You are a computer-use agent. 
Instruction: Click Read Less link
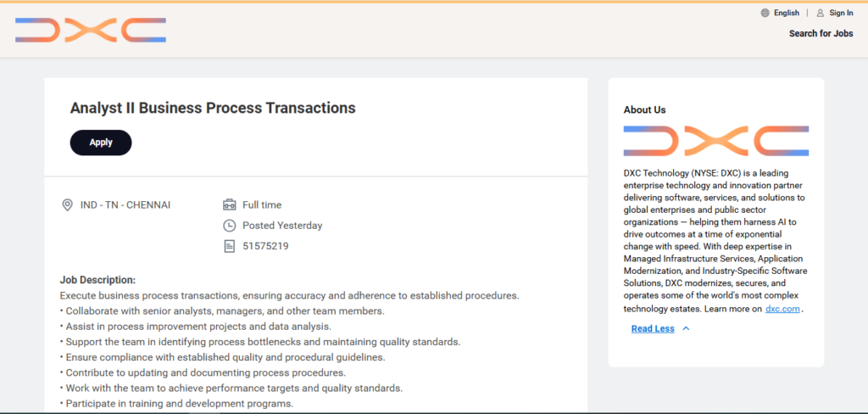(x=653, y=328)
